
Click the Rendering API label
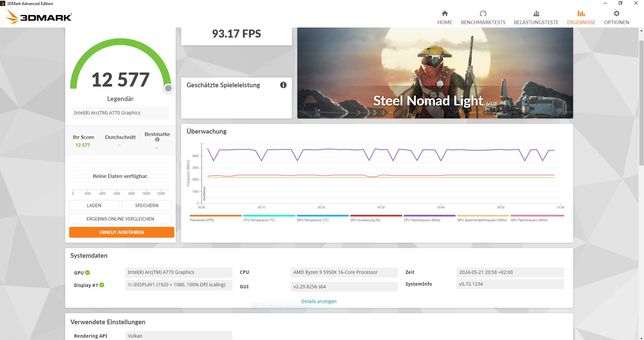pyautogui.click(x=91, y=336)
